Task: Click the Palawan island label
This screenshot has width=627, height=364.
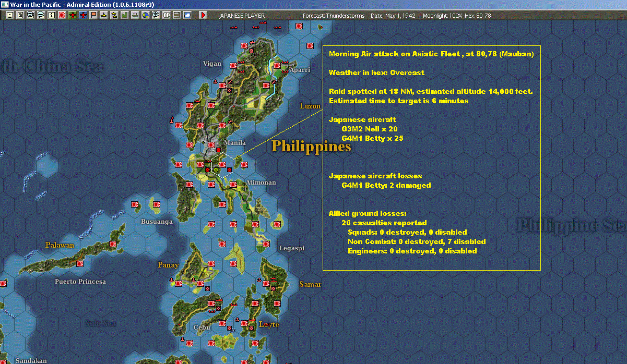Action: 60,245
